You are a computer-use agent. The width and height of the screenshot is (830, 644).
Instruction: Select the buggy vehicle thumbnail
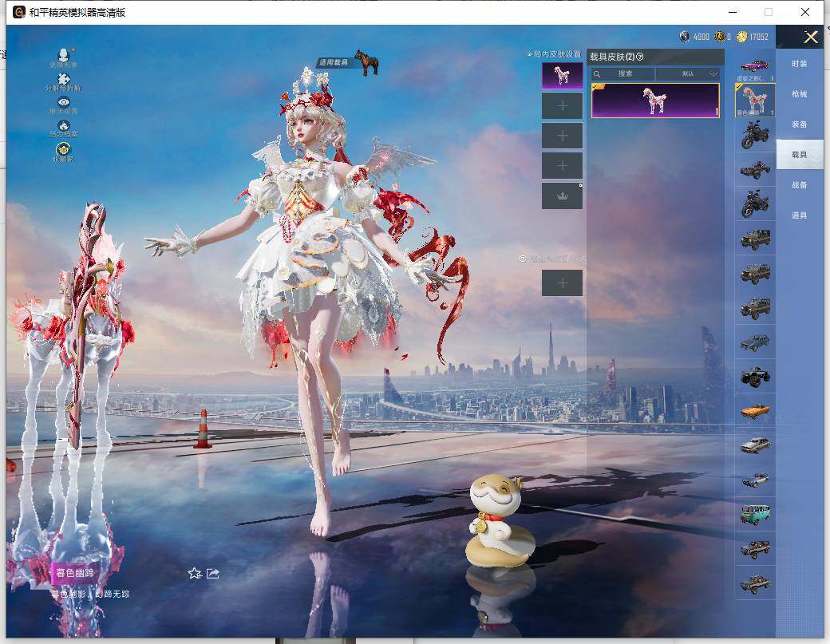click(x=755, y=170)
